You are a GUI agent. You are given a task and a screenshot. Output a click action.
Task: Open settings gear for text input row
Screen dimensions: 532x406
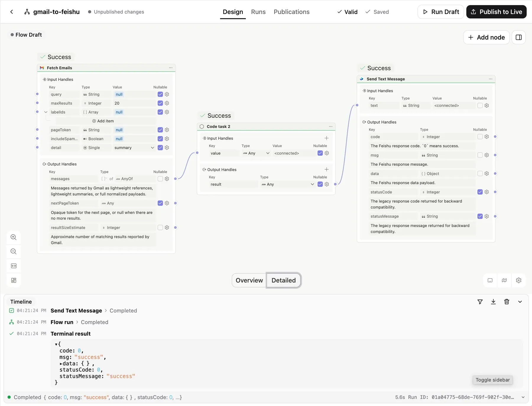pos(487,106)
